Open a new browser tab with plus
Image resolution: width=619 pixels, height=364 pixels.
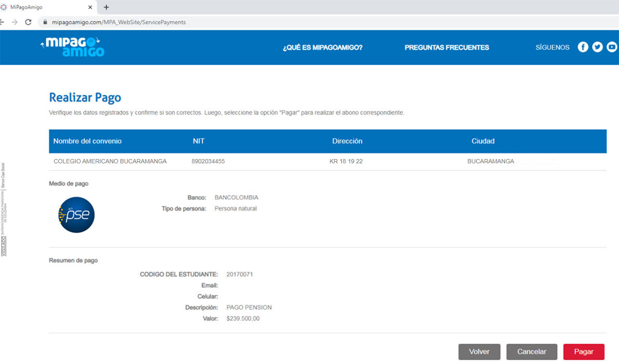[106, 7]
